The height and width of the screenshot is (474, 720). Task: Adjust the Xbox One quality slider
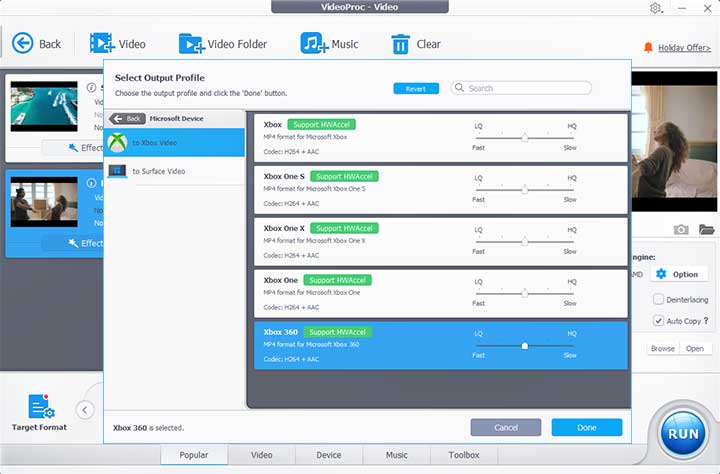[525, 293]
